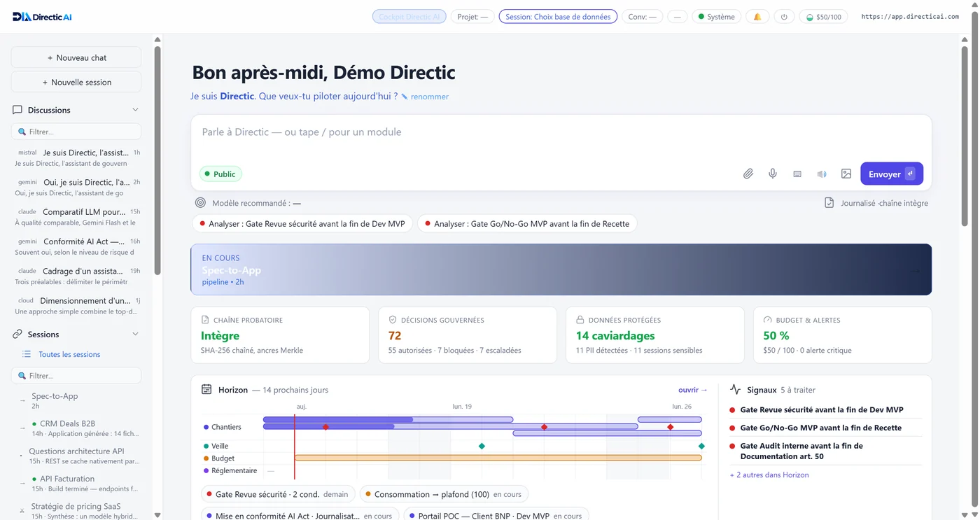
Task: Toggle the speaker audio icon
Action: point(822,174)
